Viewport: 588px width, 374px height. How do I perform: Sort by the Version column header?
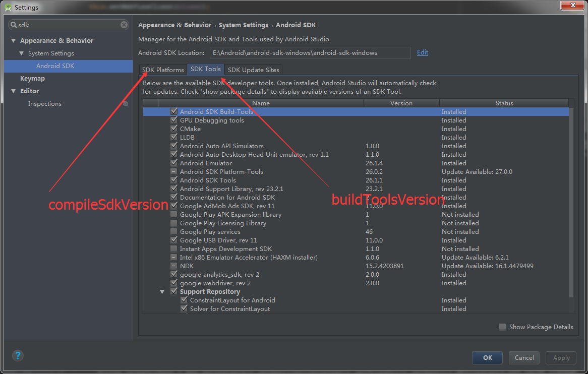pos(401,103)
